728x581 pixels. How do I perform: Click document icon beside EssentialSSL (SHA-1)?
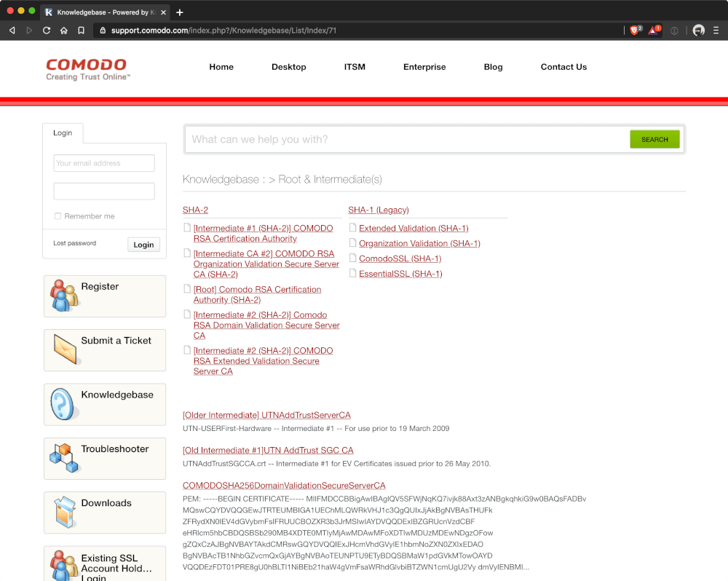coord(353,273)
